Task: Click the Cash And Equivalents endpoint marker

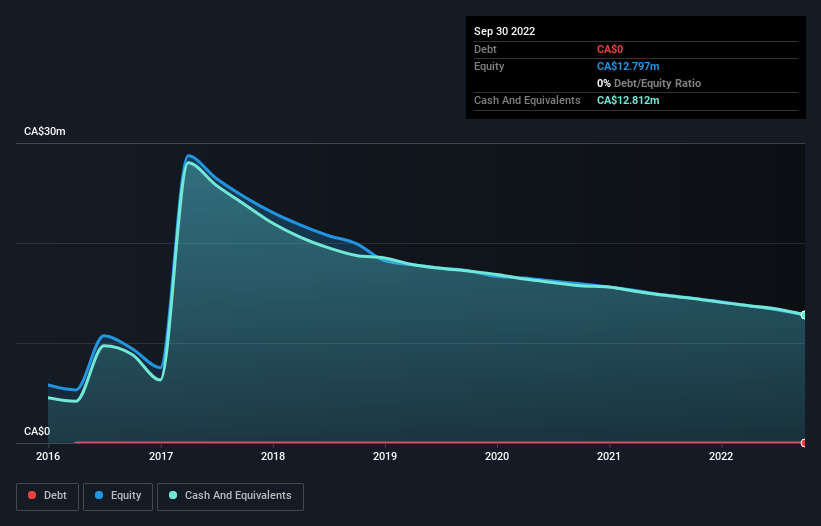Action: point(804,315)
